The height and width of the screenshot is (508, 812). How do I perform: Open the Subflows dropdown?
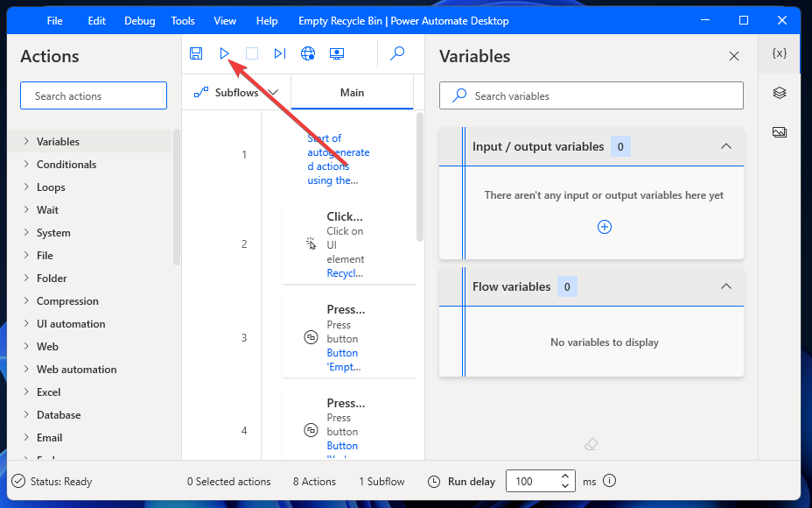click(x=236, y=92)
